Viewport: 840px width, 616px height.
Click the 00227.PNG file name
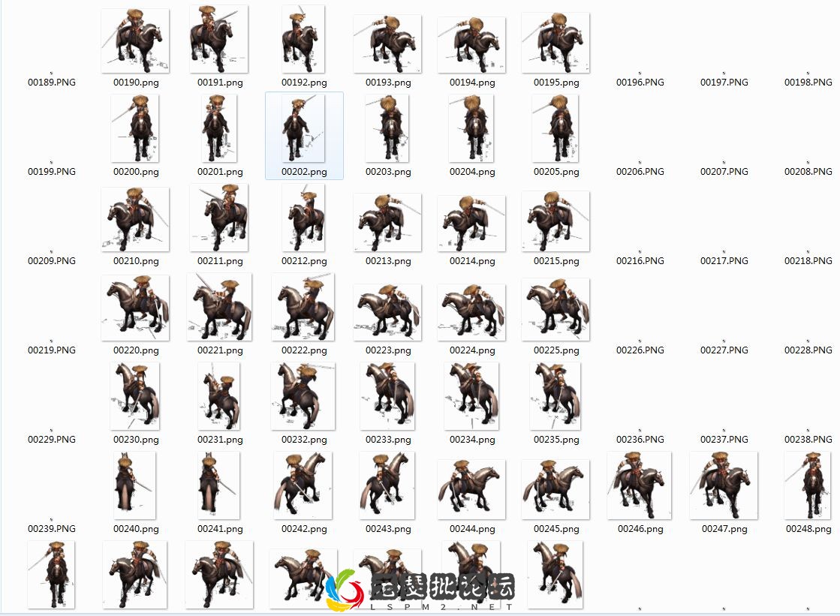coord(724,350)
